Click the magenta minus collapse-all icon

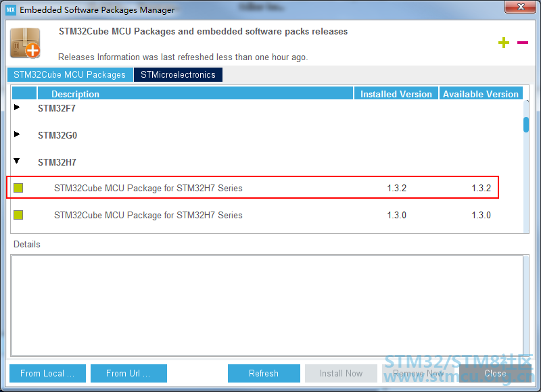(x=523, y=43)
